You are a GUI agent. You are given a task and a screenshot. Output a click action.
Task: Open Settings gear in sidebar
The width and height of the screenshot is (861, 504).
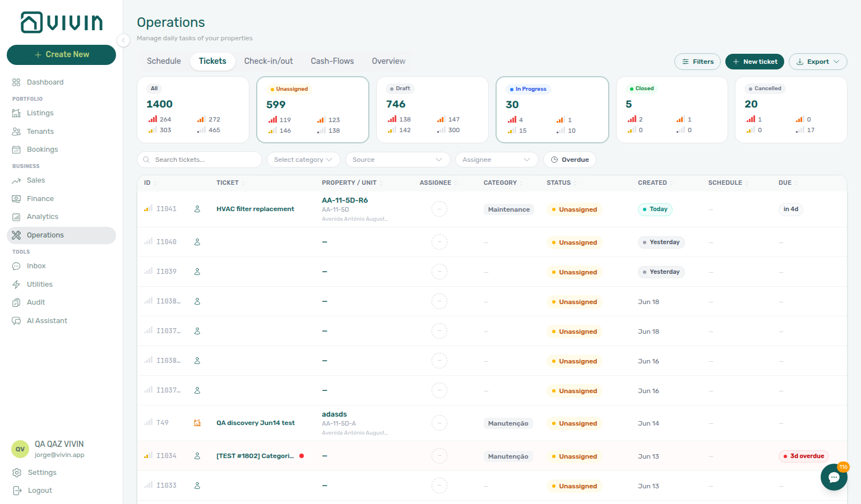17,473
